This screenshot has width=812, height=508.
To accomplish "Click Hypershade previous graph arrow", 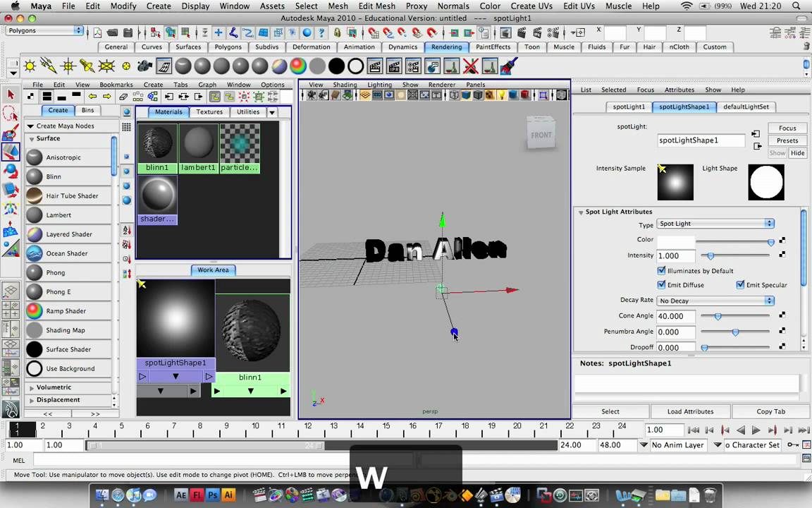I will [92, 96].
